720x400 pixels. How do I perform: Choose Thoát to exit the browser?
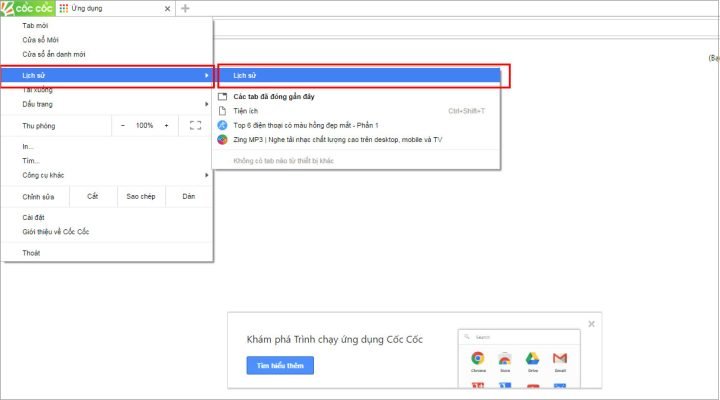pyautogui.click(x=107, y=253)
